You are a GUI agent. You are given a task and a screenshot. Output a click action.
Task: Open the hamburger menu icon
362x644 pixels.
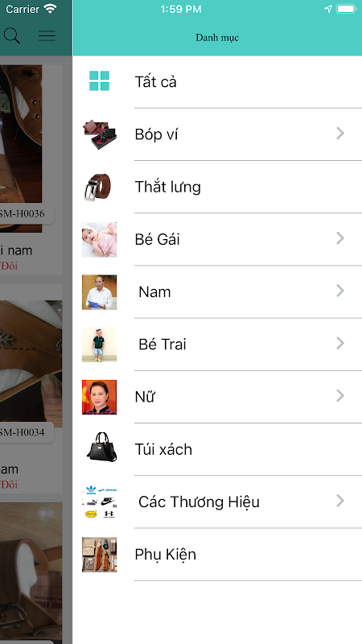pyautogui.click(x=47, y=35)
